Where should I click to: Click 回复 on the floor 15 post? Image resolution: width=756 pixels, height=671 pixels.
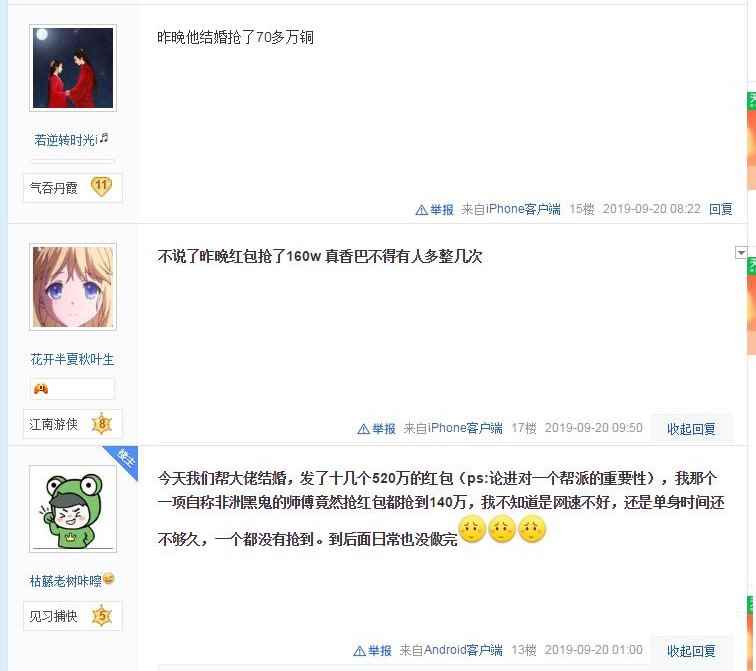tap(720, 209)
